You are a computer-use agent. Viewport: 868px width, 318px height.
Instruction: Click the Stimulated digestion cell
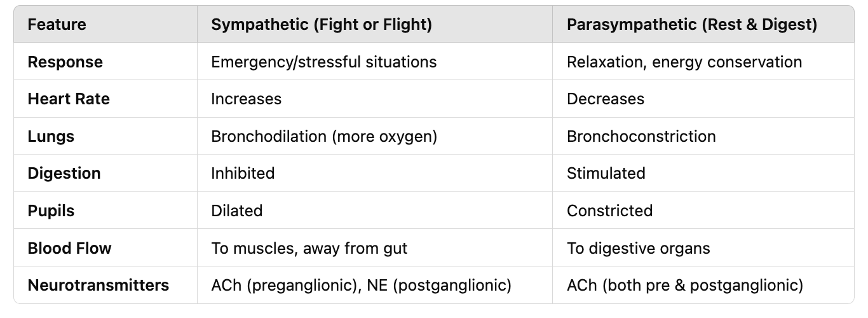point(606,174)
